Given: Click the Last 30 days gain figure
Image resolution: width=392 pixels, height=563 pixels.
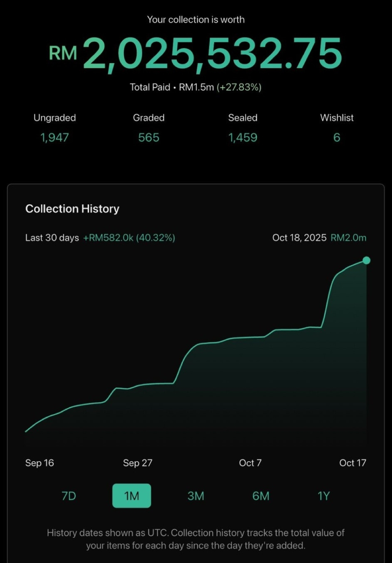Looking at the screenshot, I should pyautogui.click(x=129, y=238).
